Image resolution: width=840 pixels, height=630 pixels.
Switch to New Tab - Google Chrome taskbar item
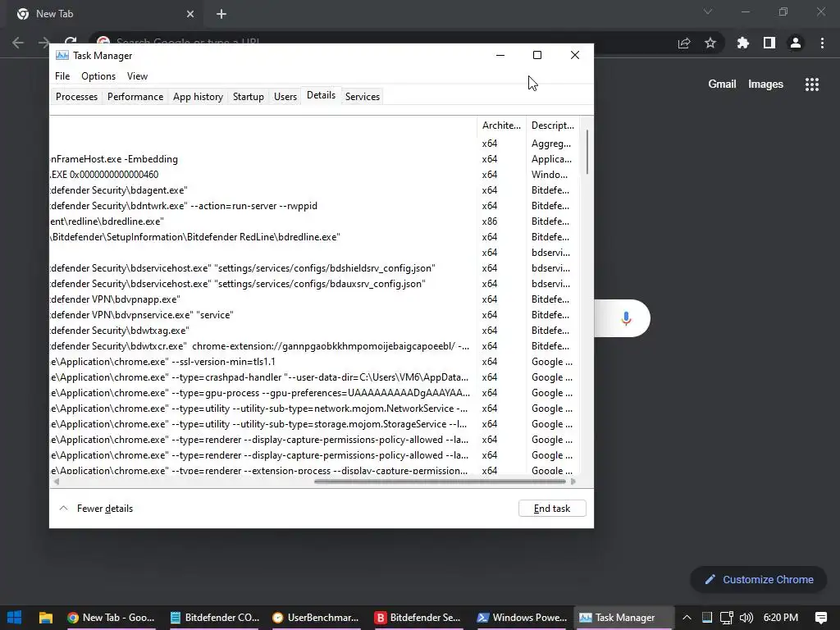click(x=112, y=617)
